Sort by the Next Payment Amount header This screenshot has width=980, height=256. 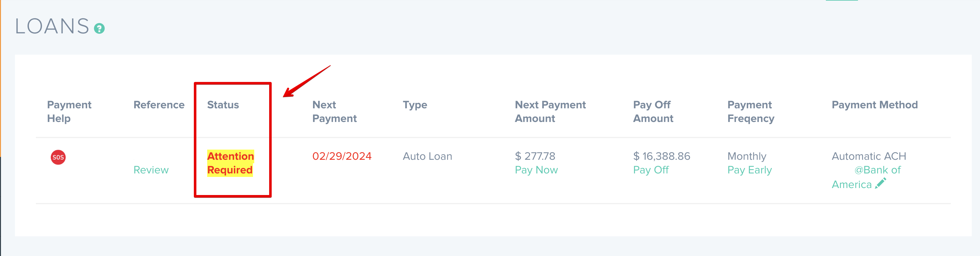click(550, 111)
